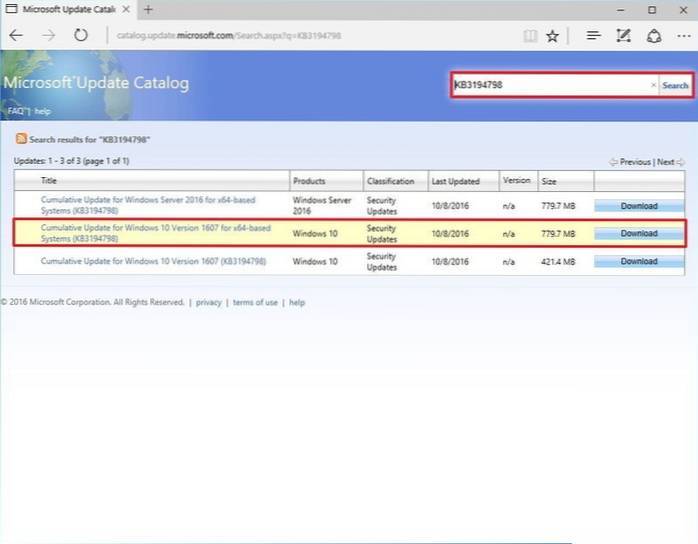The image size is (698, 544).
Task: Sort results by Last Updated column
Action: click(455, 181)
